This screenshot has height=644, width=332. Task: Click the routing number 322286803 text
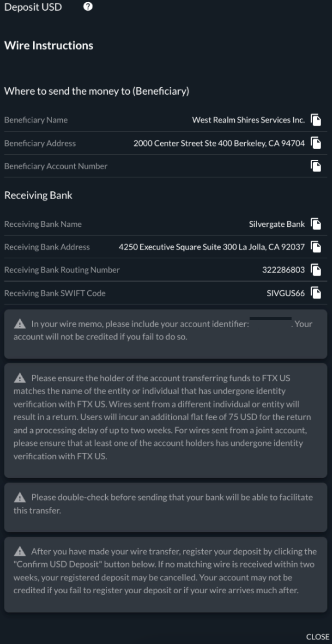[x=283, y=270]
